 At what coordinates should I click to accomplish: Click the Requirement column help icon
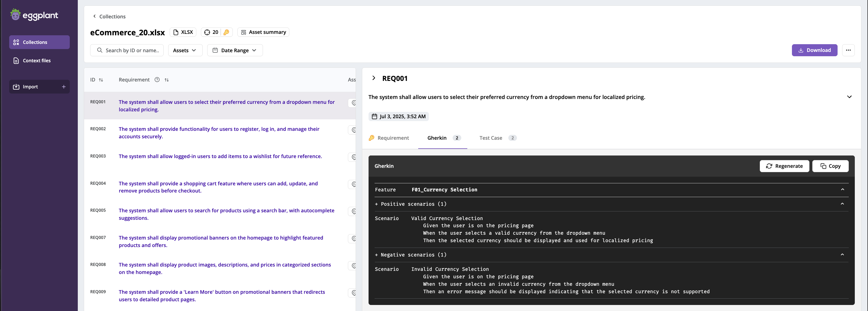click(x=157, y=79)
